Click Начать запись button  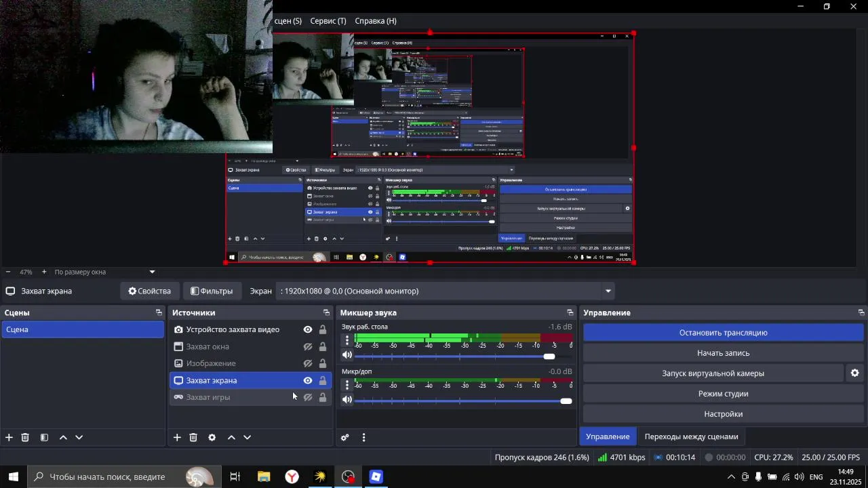click(724, 353)
